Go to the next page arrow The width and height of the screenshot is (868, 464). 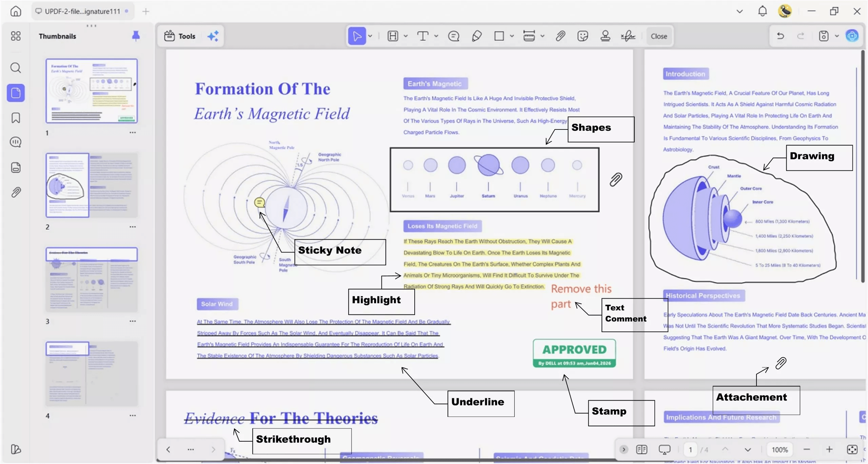click(748, 450)
